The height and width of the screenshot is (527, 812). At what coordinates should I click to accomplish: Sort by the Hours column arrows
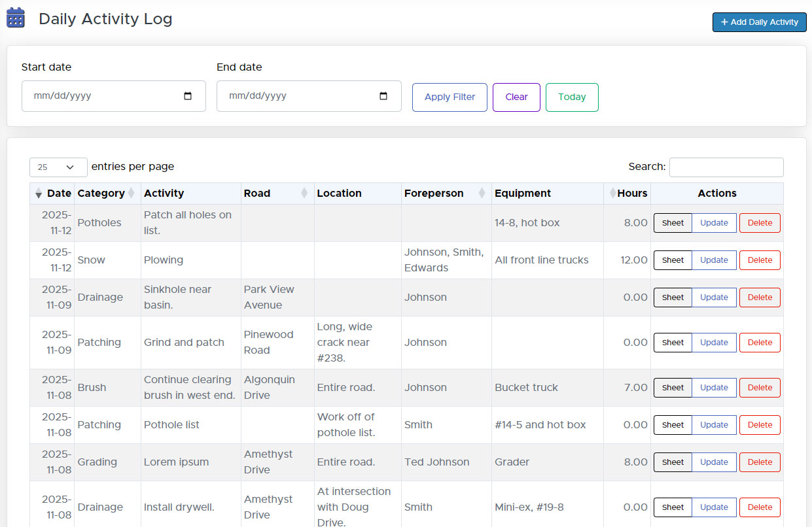click(x=612, y=194)
